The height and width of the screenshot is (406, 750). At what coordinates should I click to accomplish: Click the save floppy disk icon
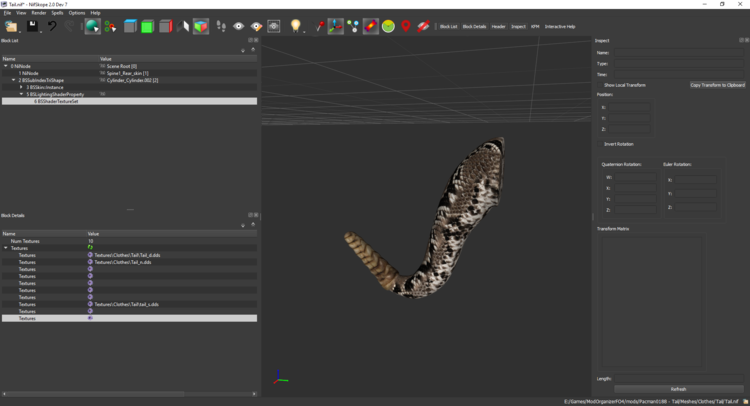[x=32, y=26]
